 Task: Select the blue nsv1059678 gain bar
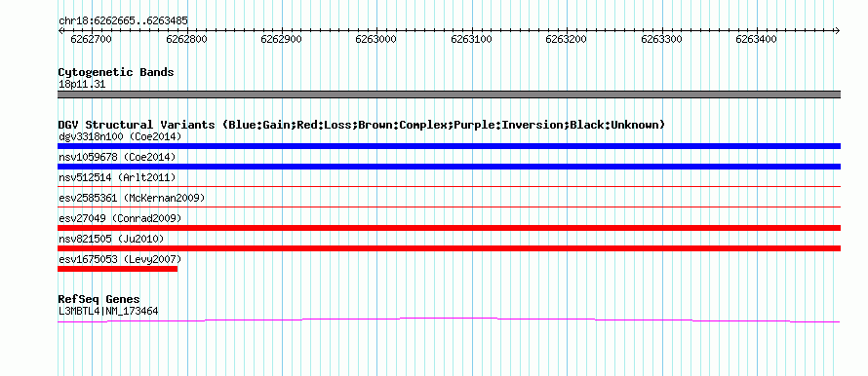point(449,167)
